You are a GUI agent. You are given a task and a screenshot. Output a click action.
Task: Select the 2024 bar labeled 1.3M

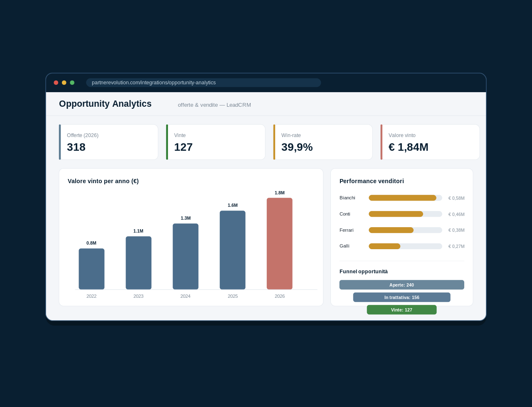point(185,257)
